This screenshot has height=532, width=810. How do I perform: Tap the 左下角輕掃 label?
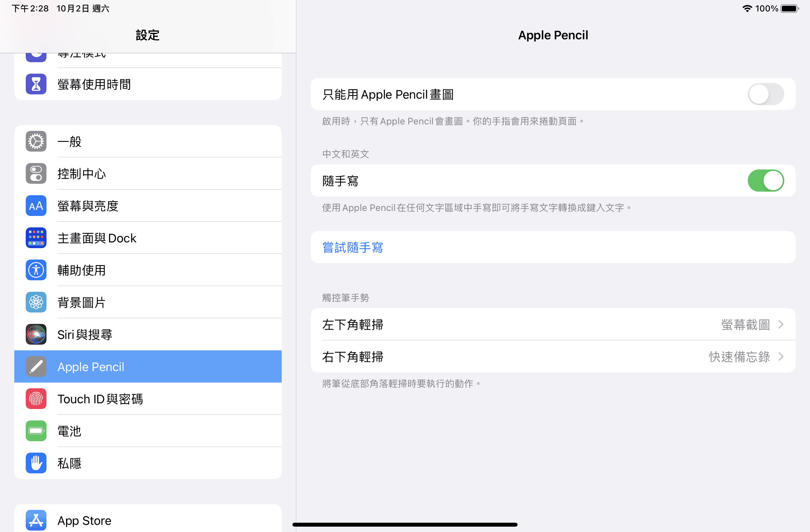[x=353, y=325]
